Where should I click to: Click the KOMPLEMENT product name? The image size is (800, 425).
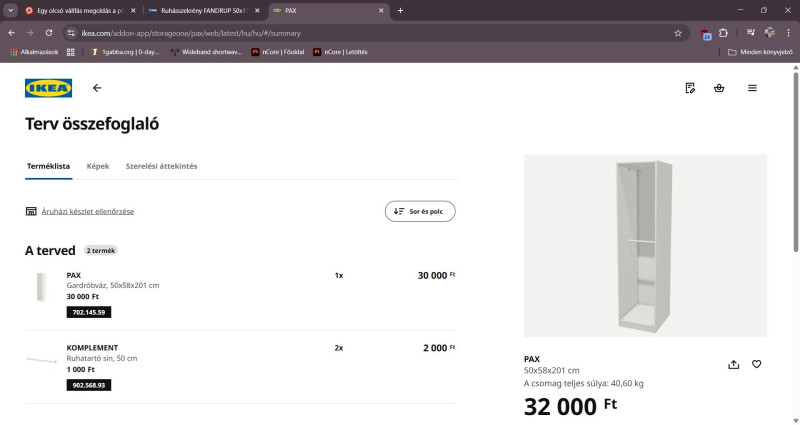pyautogui.click(x=92, y=348)
